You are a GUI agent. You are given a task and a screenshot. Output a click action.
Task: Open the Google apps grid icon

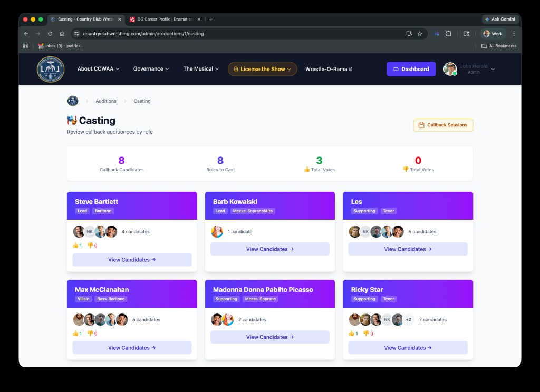(x=25, y=46)
